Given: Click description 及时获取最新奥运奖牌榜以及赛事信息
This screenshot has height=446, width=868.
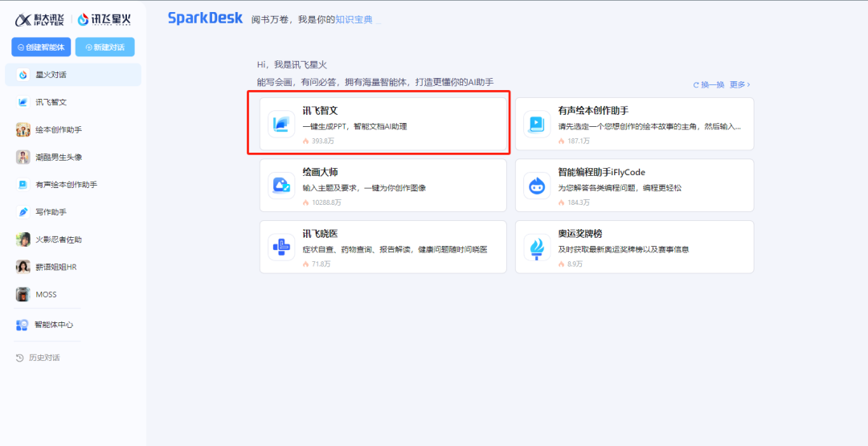Looking at the screenshot, I should pyautogui.click(x=624, y=250).
